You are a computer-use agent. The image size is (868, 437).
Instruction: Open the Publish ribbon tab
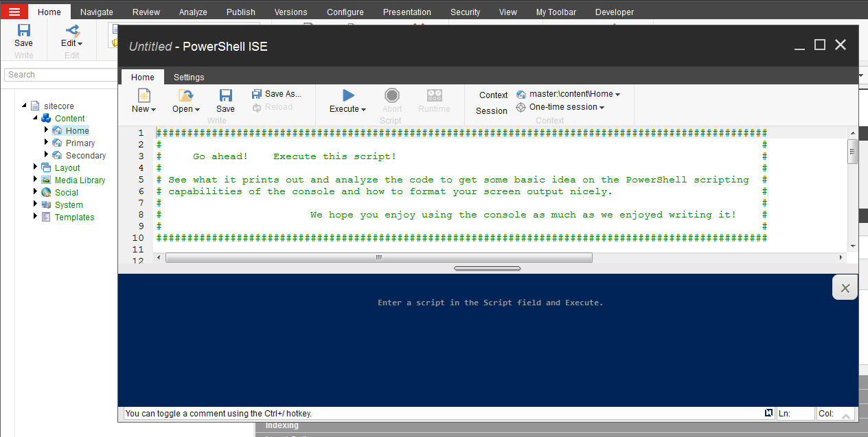click(x=240, y=12)
